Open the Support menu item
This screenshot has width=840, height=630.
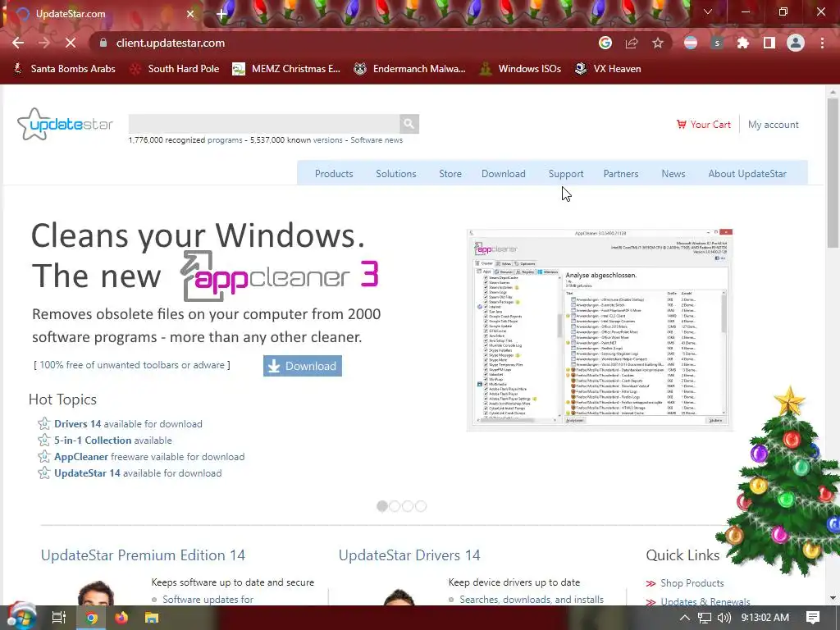point(566,174)
